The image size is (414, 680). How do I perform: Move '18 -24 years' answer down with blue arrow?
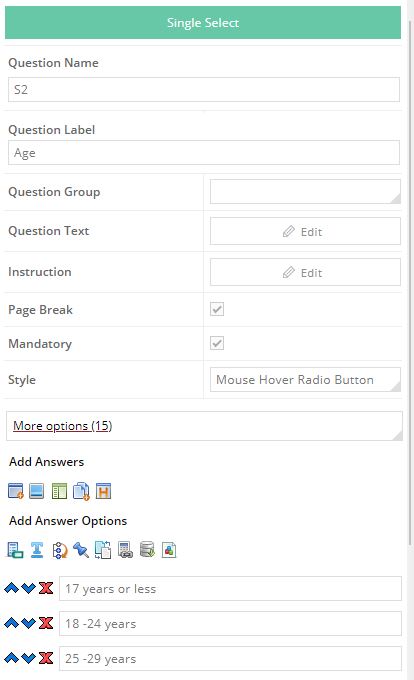[29, 623]
